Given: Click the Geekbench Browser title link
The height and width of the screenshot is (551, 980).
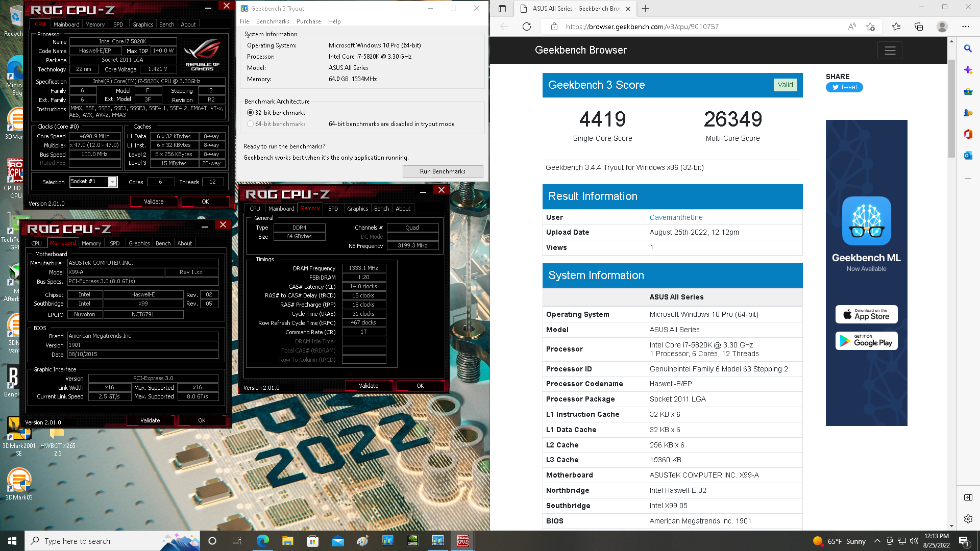Looking at the screenshot, I should tap(580, 50).
